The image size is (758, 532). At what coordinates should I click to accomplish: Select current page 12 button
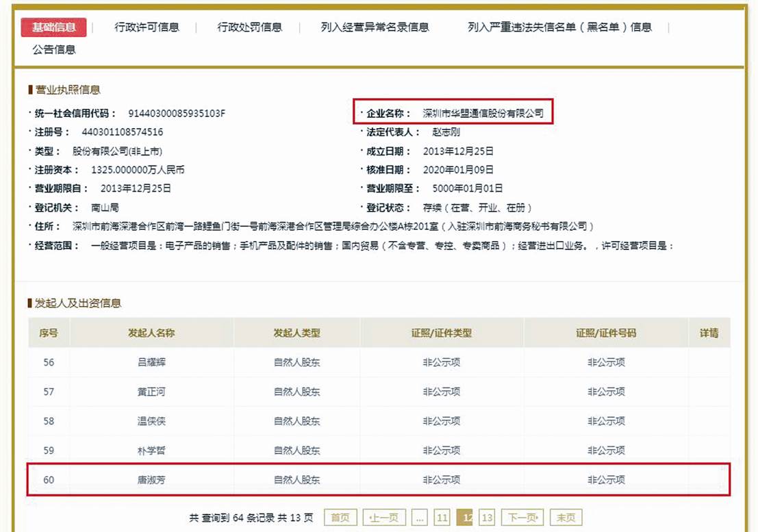(465, 518)
